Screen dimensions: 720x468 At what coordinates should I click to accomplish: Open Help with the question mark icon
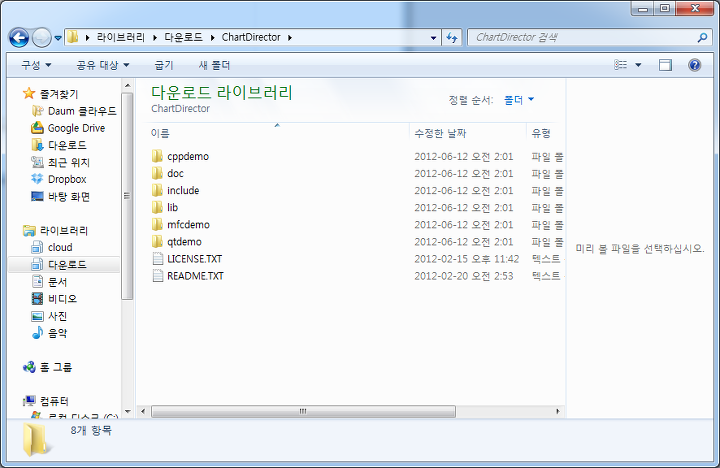695,65
